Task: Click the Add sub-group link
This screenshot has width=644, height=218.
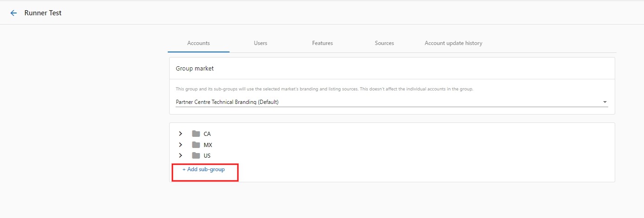Action: (x=204, y=169)
